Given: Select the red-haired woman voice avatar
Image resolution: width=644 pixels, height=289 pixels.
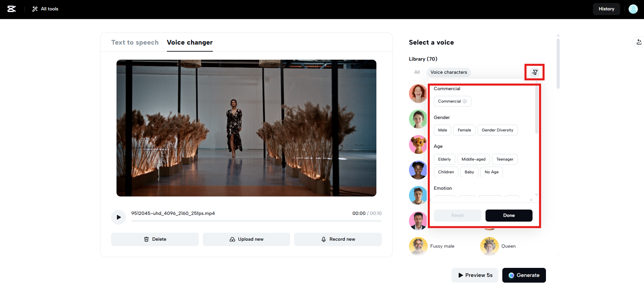Looking at the screenshot, I should (x=418, y=94).
